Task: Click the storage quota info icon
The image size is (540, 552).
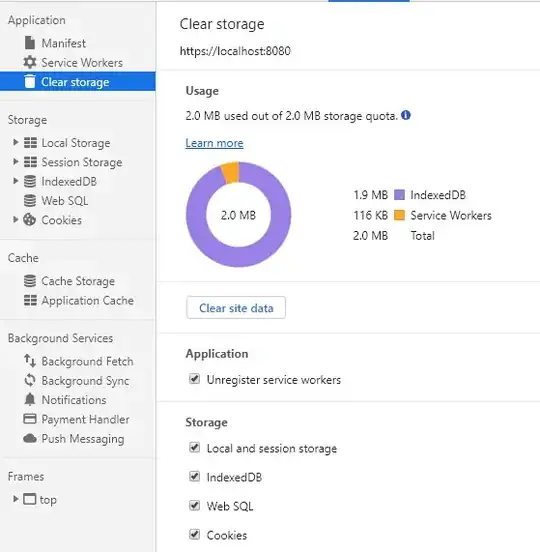Action: [x=406, y=115]
